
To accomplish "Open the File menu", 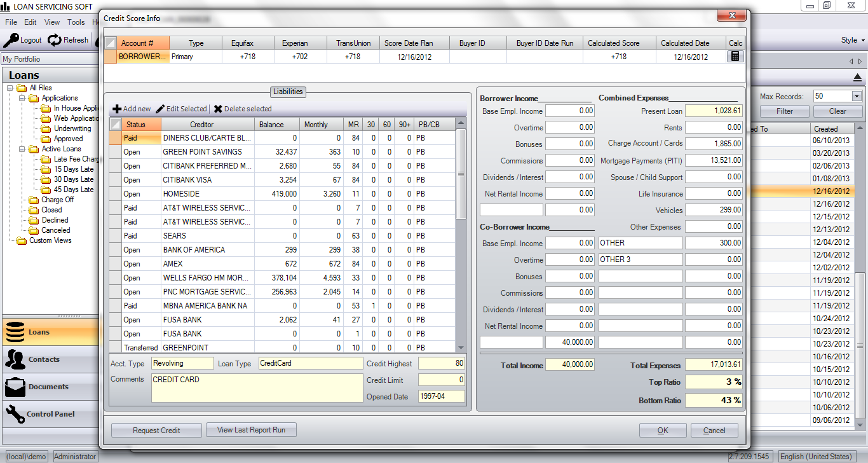I will tap(11, 22).
